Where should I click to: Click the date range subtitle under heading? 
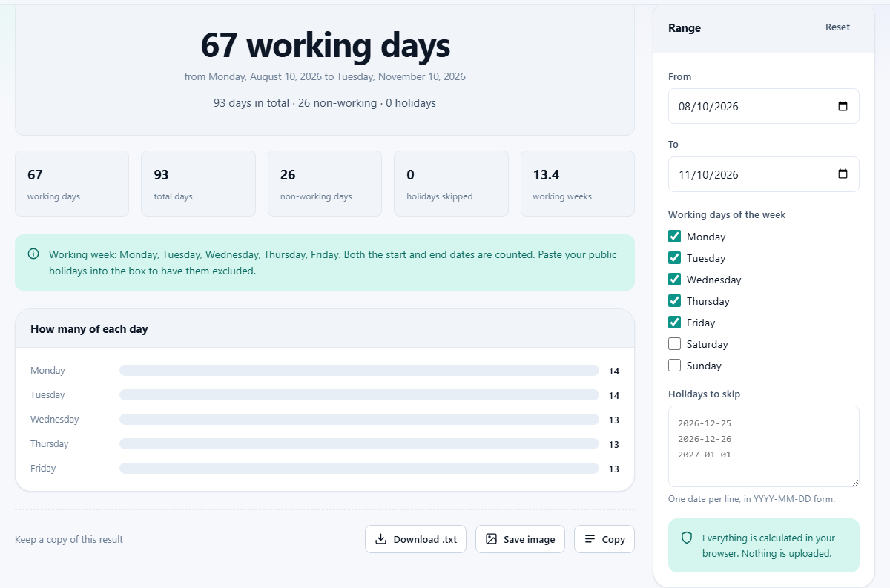pyautogui.click(x=325, y=76)
